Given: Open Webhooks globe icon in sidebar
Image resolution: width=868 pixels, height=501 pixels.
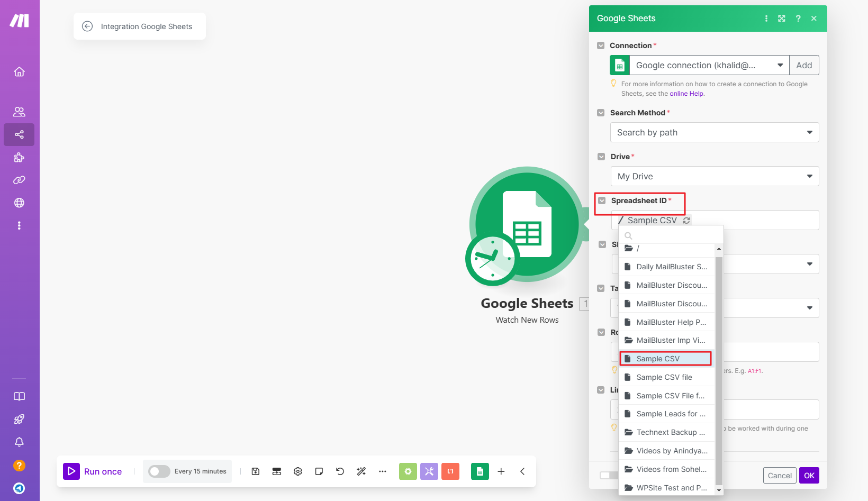Looking at the screenshot, I should [x=19, y=203].
